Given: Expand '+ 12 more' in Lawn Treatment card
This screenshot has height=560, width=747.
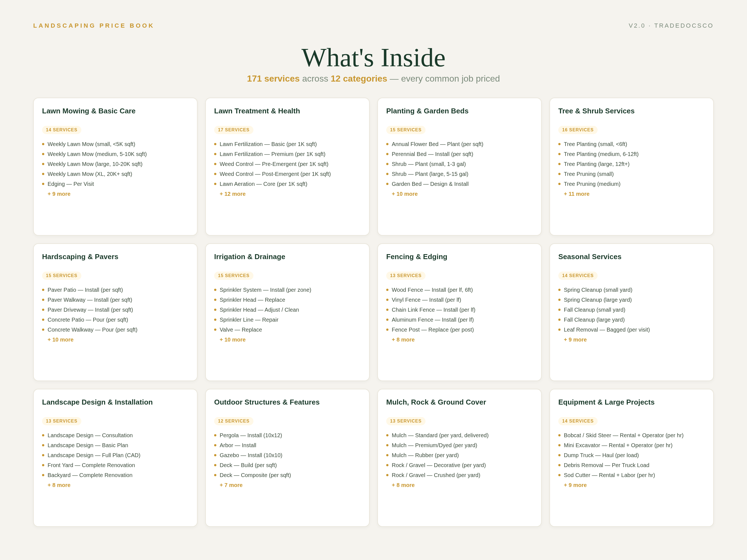Looking at the screenshot, I should tap(233, 194).
